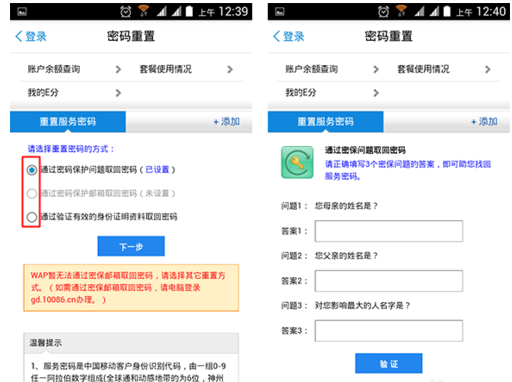The image size is (512, 382).
Task: Open 账户余额查询 in the left screen
Action: pyautogui.click(x=54, y=69)
